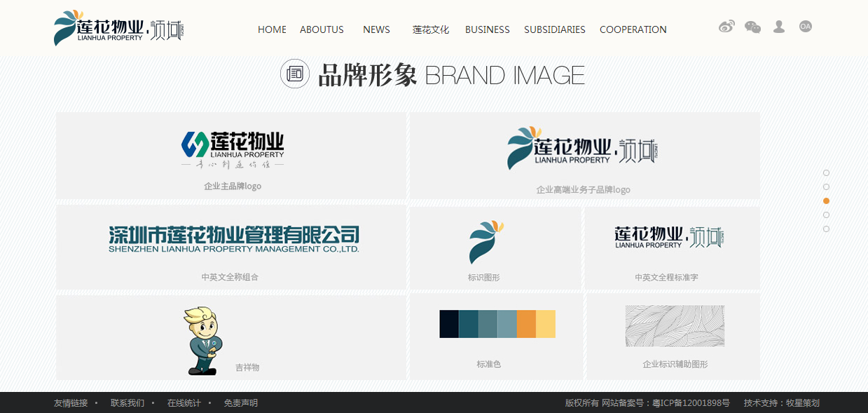Open the 企业主品牌logo image tile
Image resolution: width=868 pixels, height=413 pixels.
[x=232, y=151]
